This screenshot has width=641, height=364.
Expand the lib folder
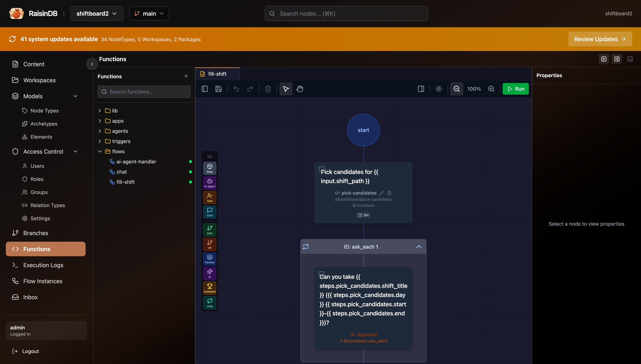pos(100,110)
